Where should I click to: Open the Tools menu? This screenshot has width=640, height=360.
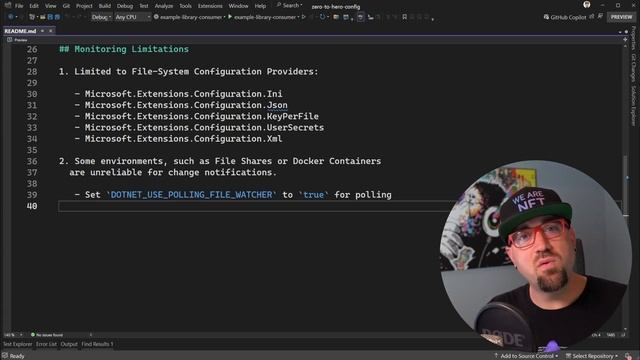[185, 6]
